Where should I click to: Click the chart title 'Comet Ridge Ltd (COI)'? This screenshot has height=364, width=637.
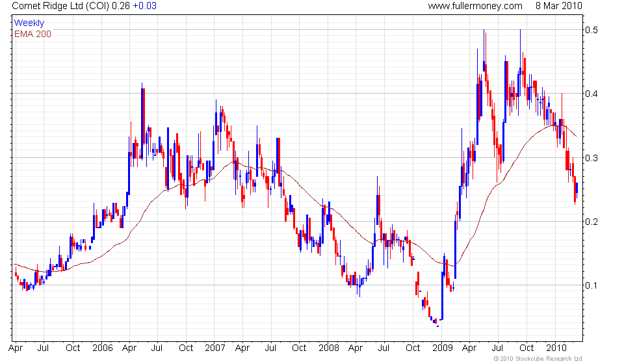[60, 6]
